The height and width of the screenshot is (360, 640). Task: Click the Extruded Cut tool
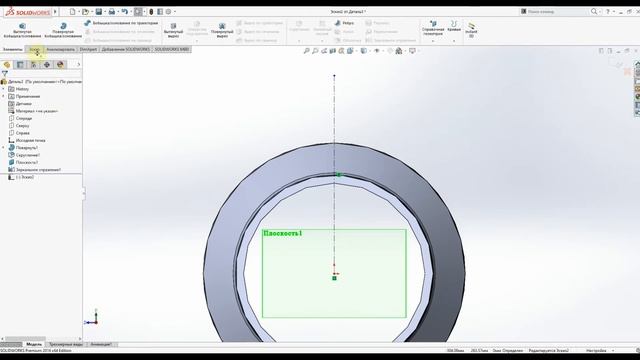pos(173,31)
